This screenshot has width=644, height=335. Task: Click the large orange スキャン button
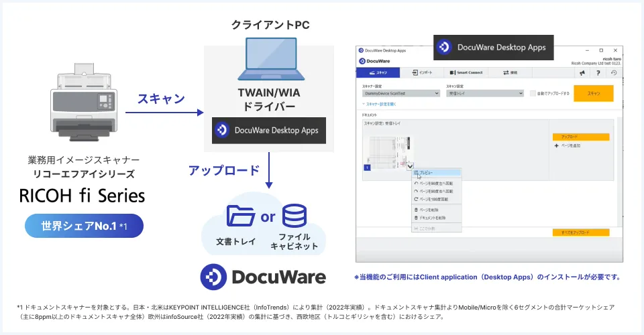(594, 94)
